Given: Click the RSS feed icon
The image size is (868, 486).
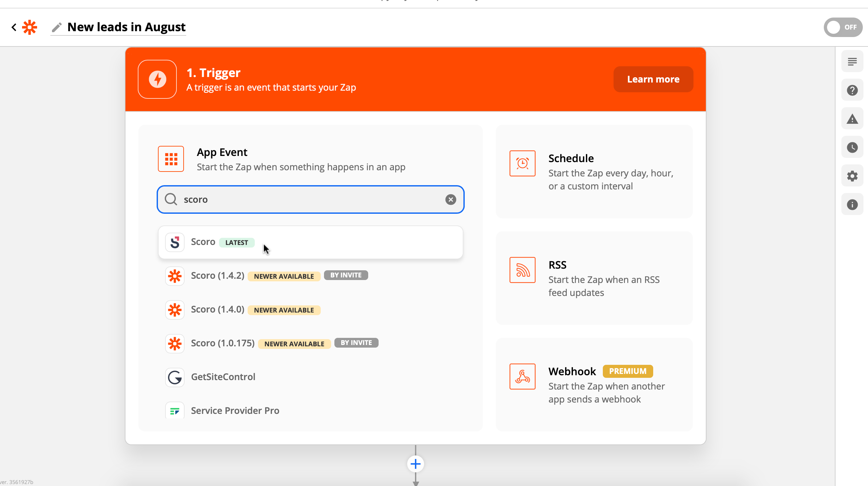Looking at the screenshot, I should [x=522, y=270].
